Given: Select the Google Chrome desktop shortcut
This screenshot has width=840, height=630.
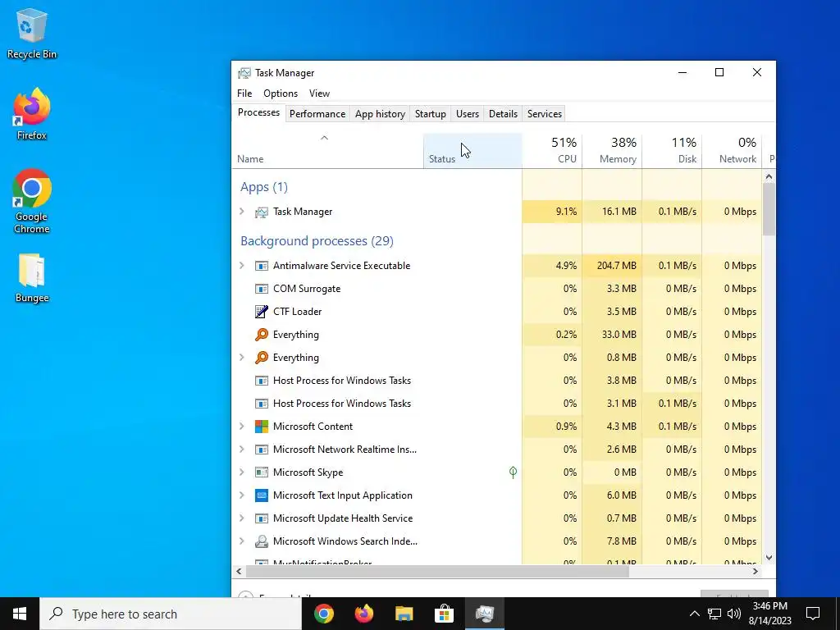Looking at the screenshot, I should coord(32,202).
